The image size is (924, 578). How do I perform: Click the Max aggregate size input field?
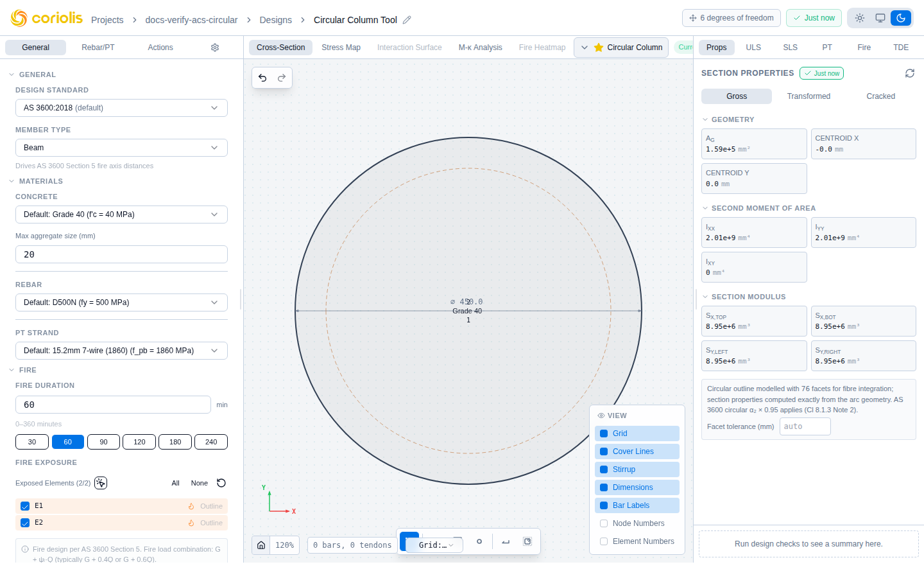pyautogui.click(x=121, y=254)
